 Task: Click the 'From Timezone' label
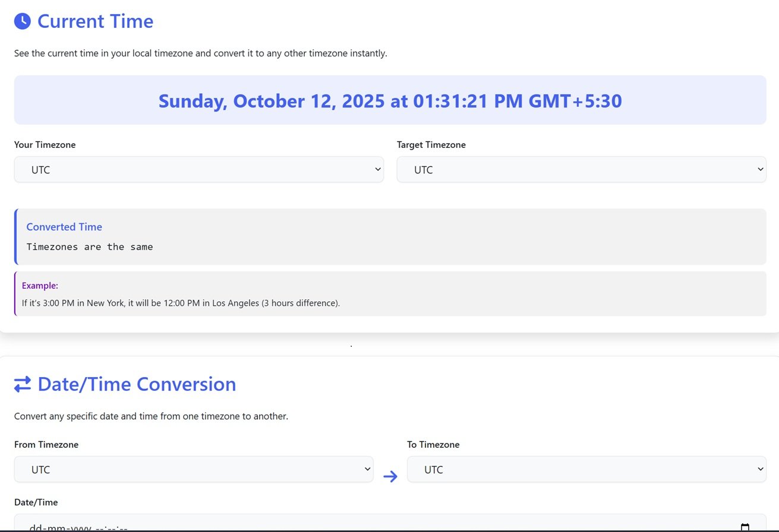click(46, 445)
